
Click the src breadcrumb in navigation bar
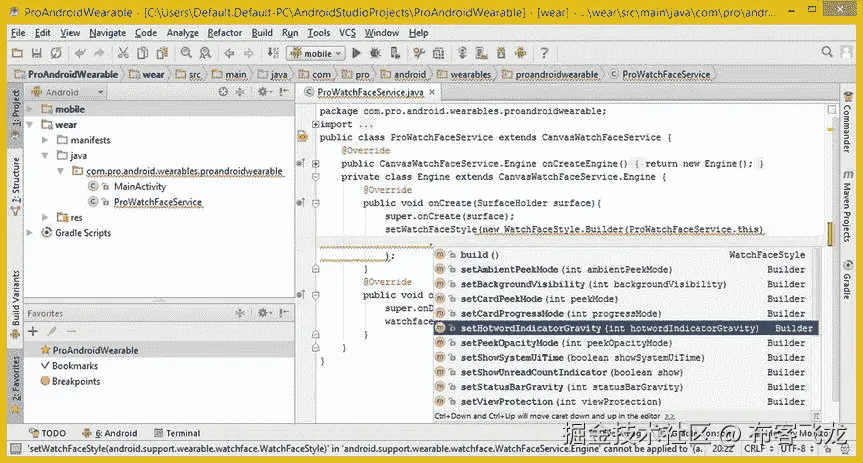189,74
